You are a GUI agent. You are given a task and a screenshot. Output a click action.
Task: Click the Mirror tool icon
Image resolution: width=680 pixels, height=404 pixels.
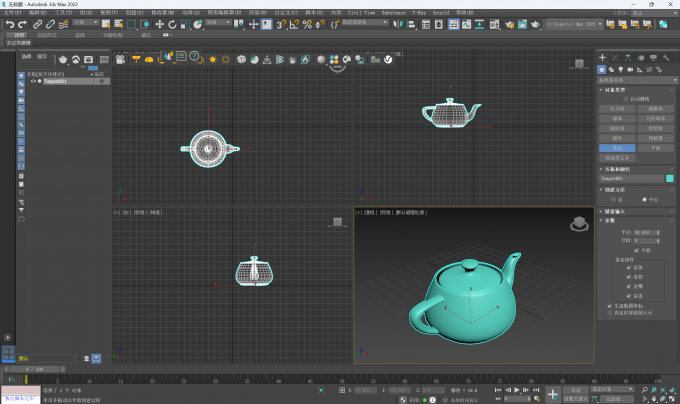pyautogui.click(x=398, y=24)
